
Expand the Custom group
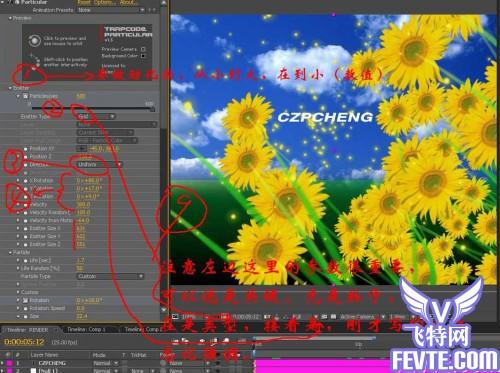(18, 292)
